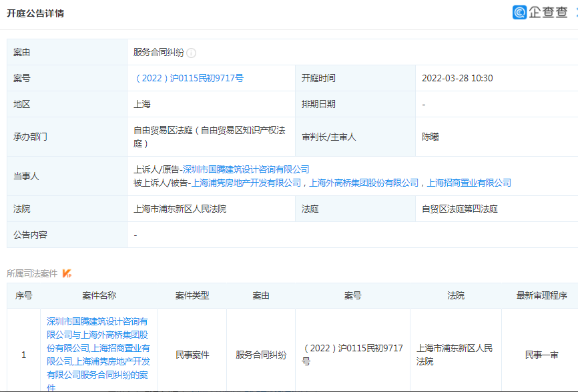Select 民事一审 cell in row 1

[x=541, y=355]
